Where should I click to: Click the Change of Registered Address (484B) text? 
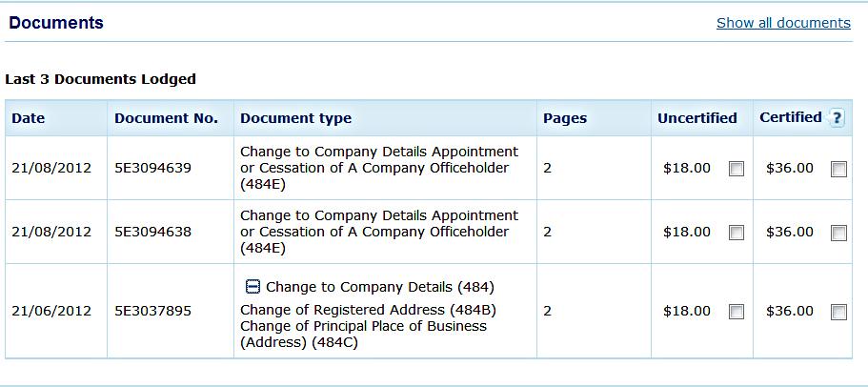pyautogui.click(x=368, y=310)
